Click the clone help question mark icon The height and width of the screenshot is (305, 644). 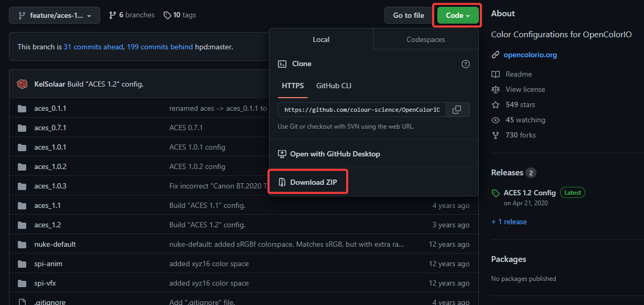(x=465, y=64)
